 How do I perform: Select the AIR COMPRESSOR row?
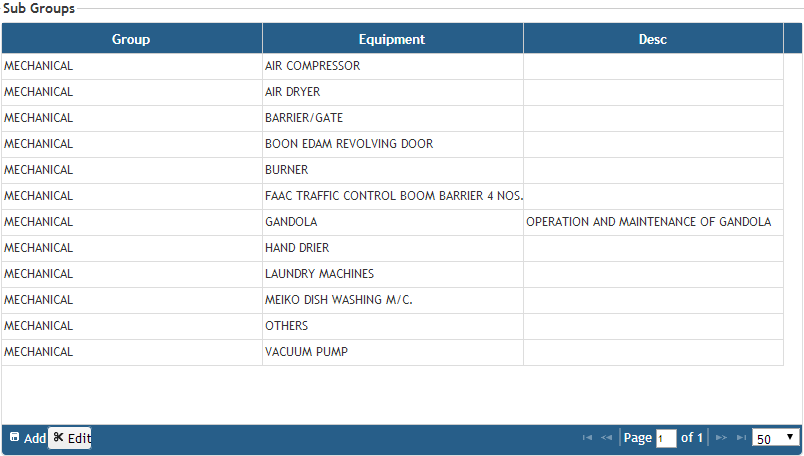tap(312, 66)
